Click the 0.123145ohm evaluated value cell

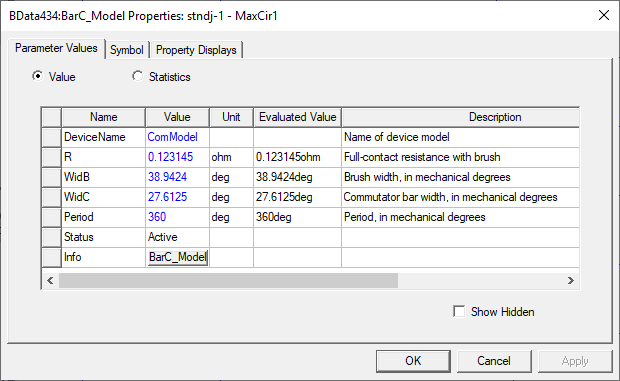[x=297, y=157]
